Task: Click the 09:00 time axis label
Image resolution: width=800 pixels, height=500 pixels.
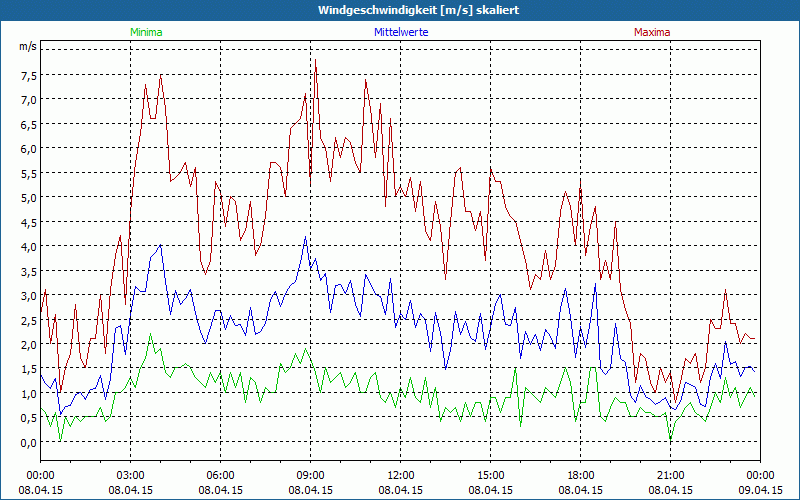Action: (310, 476)
